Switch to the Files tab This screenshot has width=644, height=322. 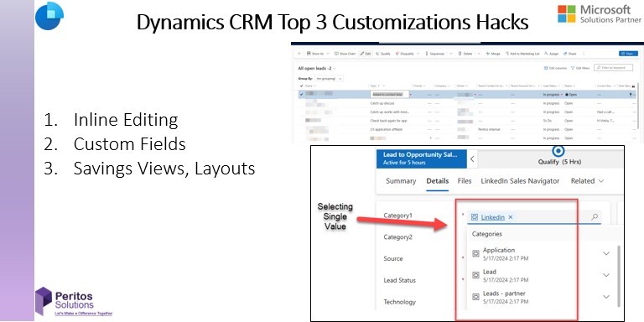[x=465, y=181]
